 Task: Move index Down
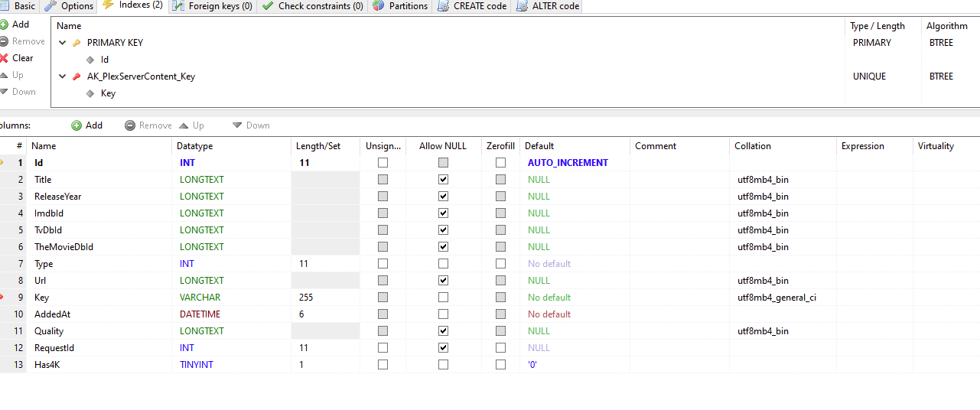pos(18,92)
